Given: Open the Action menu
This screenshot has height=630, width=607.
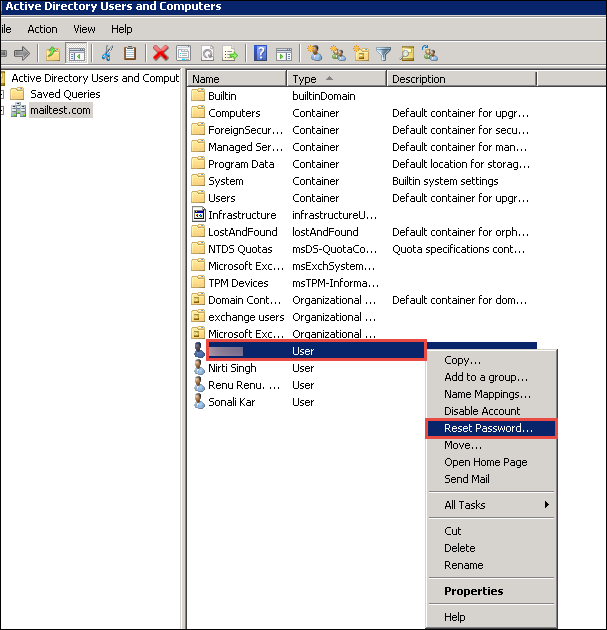Looking at the screenshot, I should coord(42,29).
